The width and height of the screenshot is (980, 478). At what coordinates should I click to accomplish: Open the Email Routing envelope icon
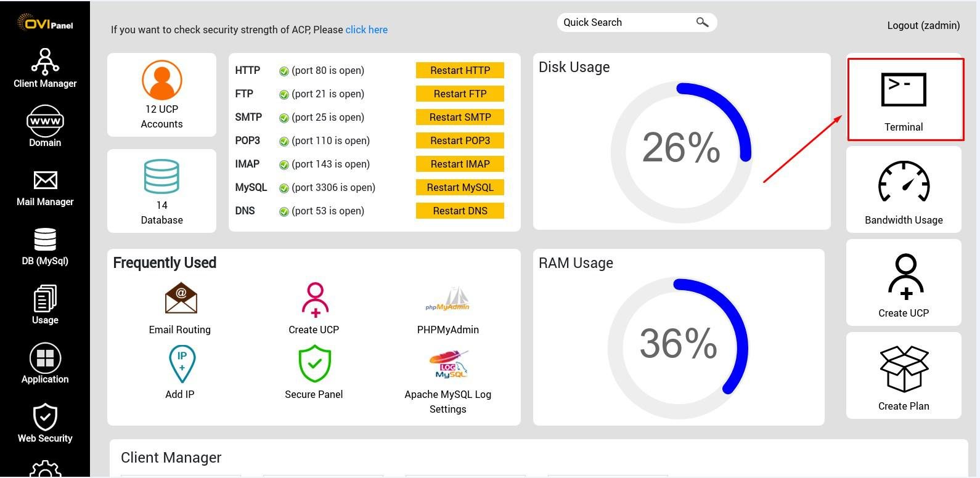click(181, 299)
